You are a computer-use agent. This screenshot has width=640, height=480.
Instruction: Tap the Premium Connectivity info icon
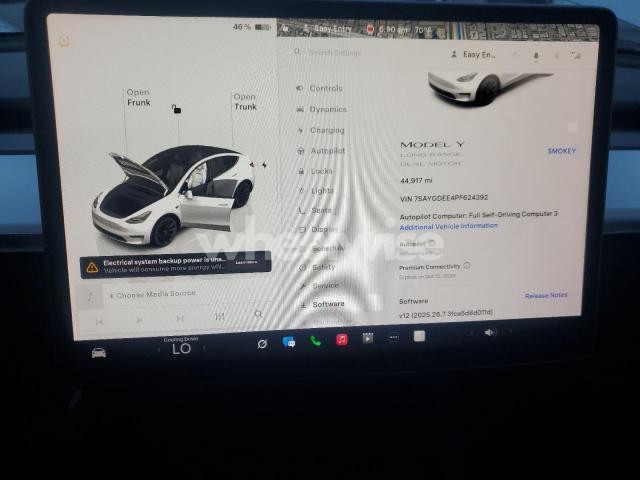click(x=467, y=265)
